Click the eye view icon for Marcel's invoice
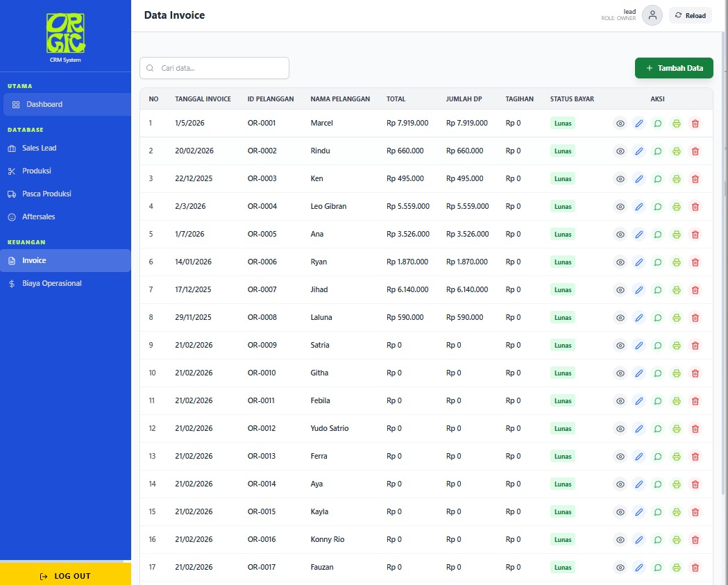728x585 pixels. point(620,124)
